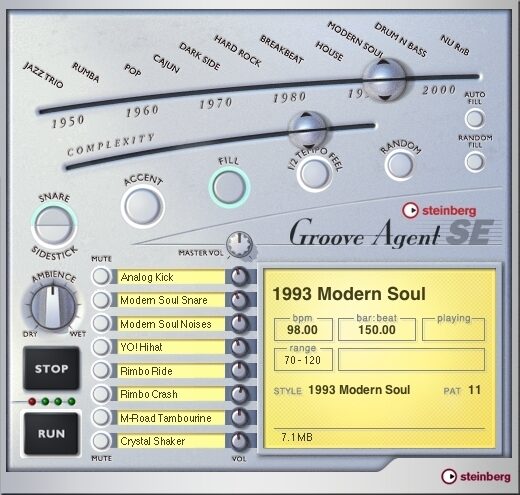Click the bpm value 98.00
Screen dimensions: 520x495
[x=303, y=330]
